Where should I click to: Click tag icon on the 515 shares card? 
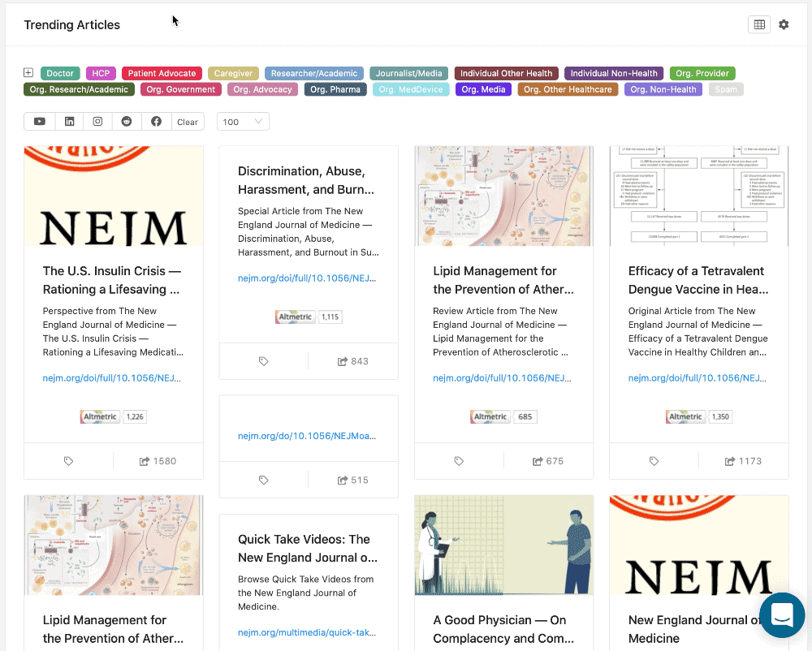click(264, 481)
